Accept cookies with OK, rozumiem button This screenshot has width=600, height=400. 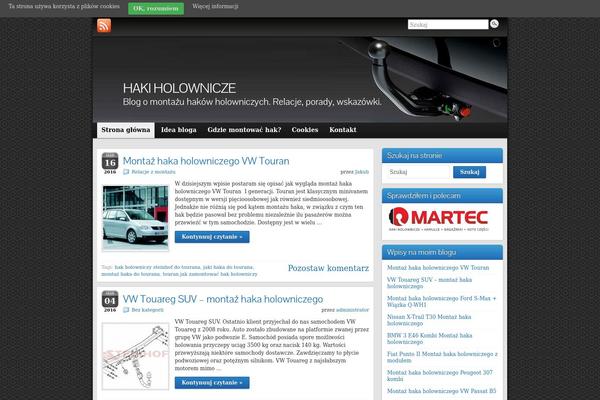point(156,8)
